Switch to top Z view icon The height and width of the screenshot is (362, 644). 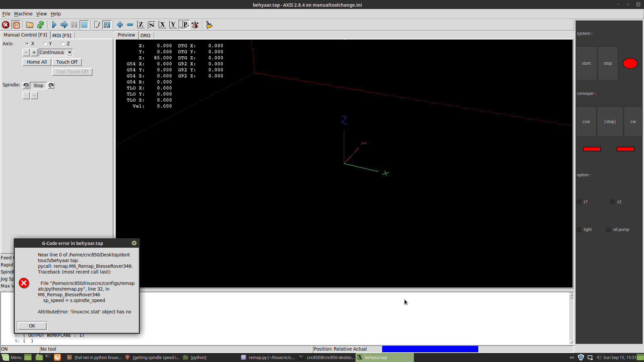coord(141,25)
